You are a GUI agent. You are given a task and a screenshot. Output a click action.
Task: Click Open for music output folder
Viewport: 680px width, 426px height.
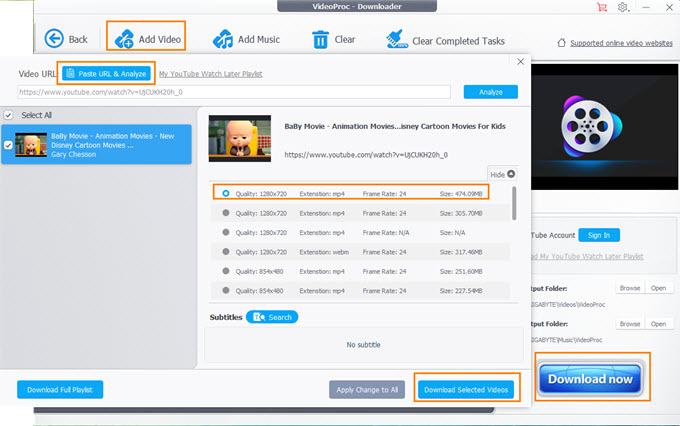(x=658, y=324)
